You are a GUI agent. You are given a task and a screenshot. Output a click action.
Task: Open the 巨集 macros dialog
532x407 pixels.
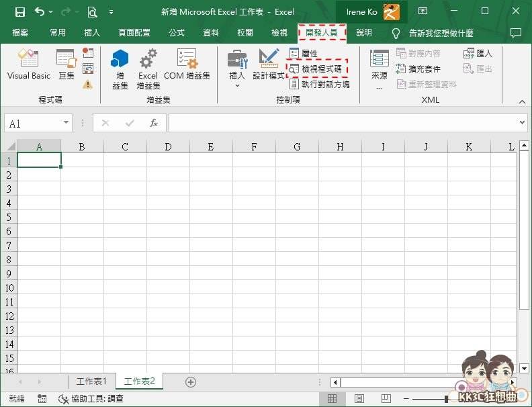pos(66,64)
